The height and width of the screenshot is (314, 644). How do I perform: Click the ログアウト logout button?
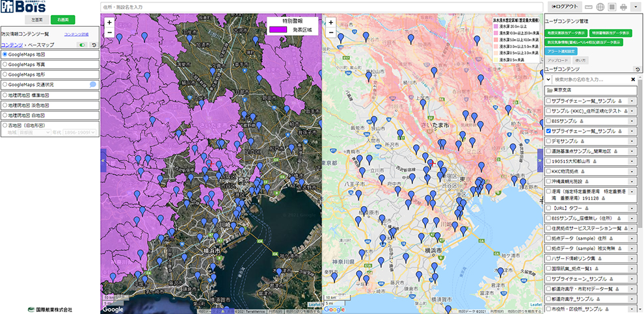[x=565, y=7]
